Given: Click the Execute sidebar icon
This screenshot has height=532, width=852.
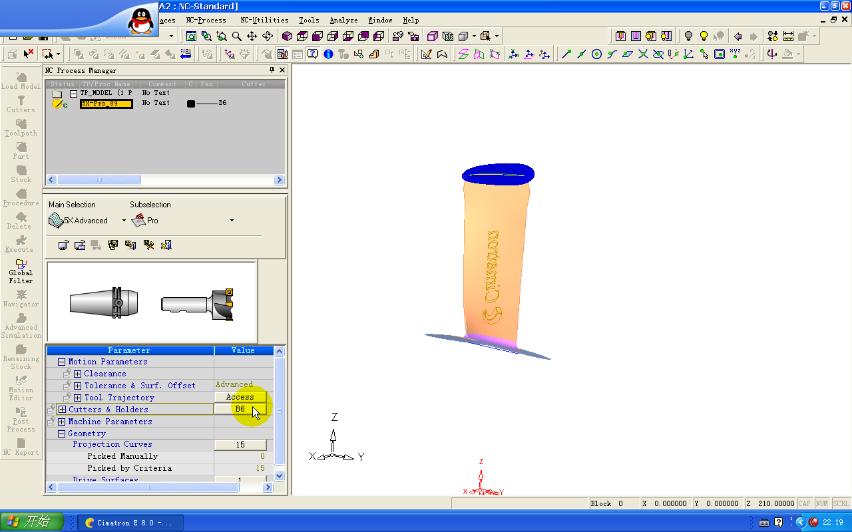Looking at the screenshot, I should coord(21,243).
